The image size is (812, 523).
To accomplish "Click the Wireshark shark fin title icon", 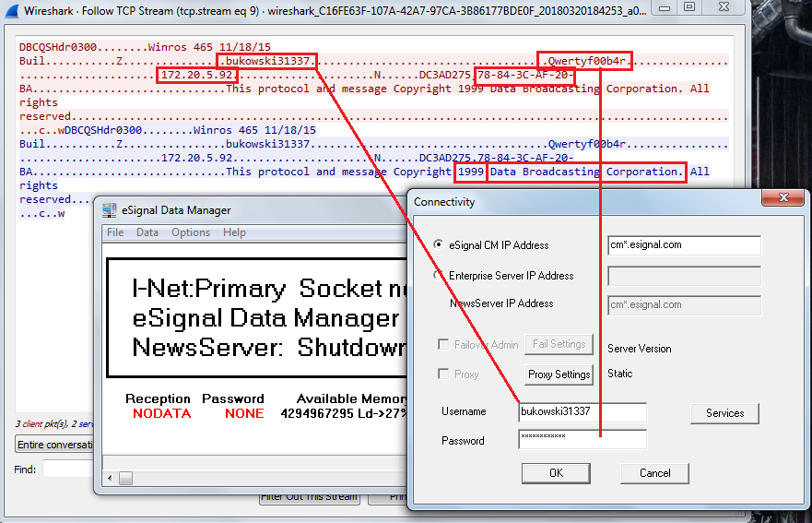I will pos(11,10).
